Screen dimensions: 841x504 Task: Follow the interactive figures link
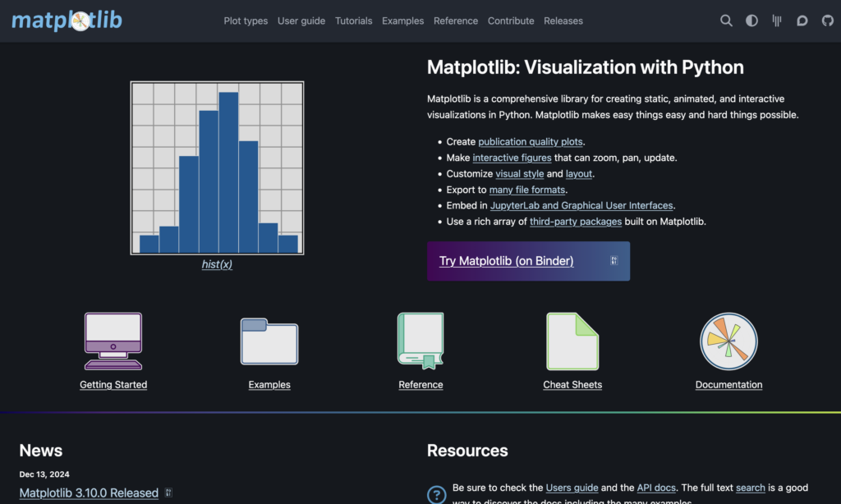[512, 158]
